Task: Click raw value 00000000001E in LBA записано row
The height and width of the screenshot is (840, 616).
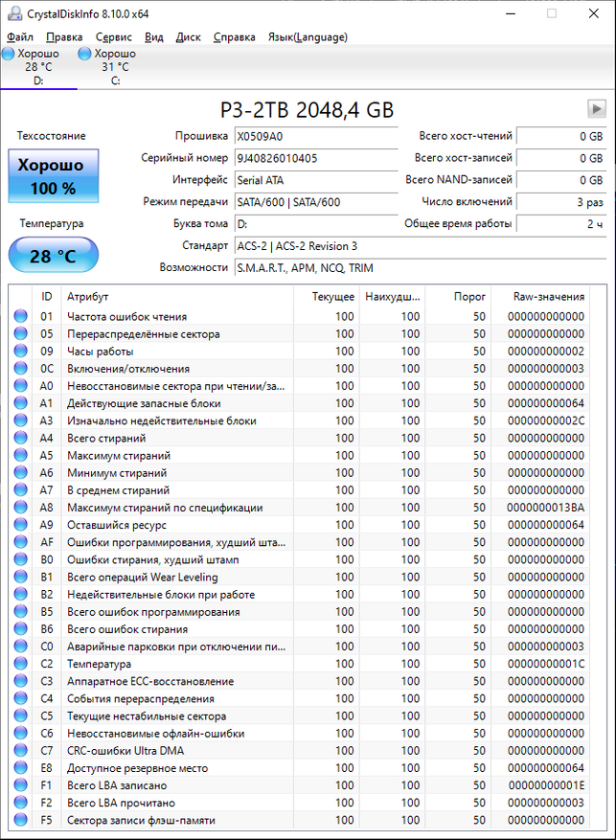Action: (546, 784)
